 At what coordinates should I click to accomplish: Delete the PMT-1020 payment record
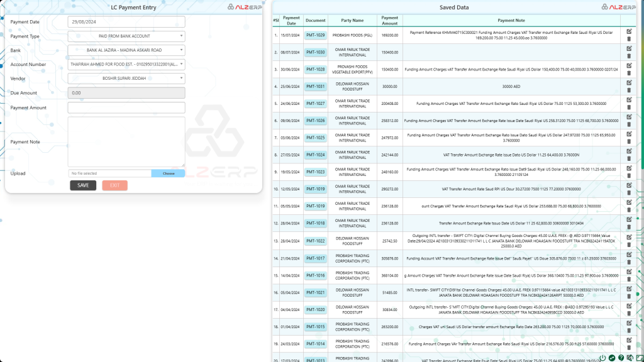pyautogui.click(x=629, y=314)
